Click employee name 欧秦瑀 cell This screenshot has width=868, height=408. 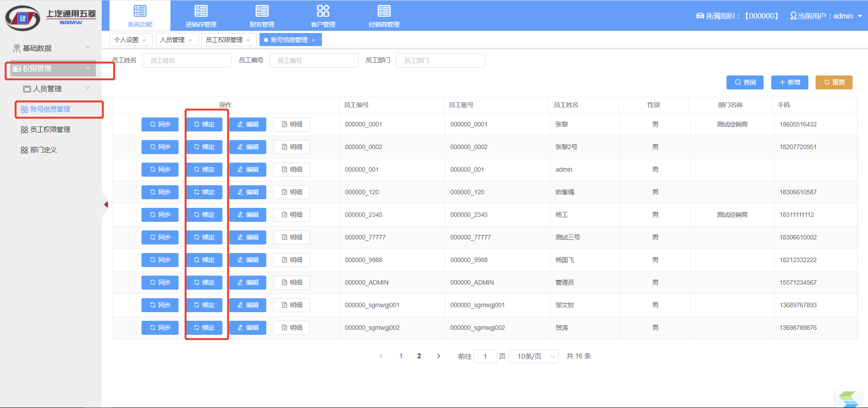click(565, 192)
